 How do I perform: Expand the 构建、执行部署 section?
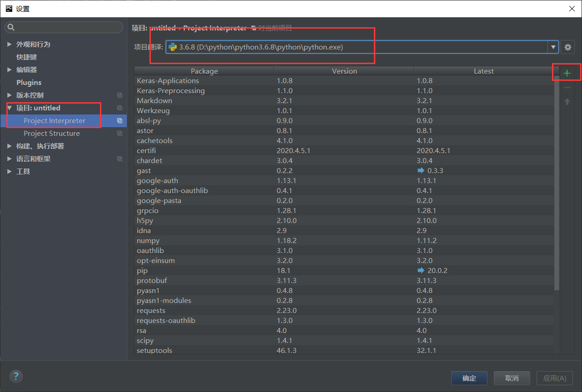pyautogui.click(x=10, y=146)
